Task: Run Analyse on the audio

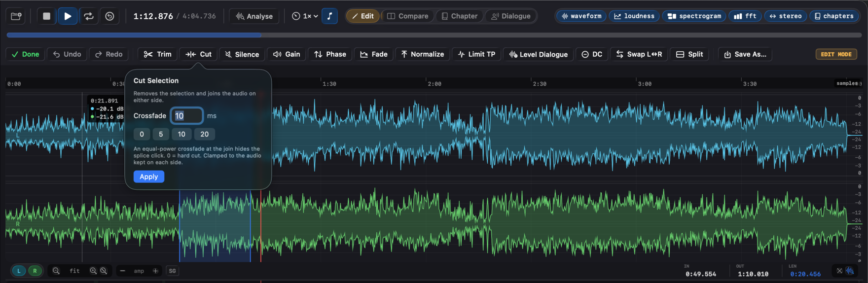Action: (254, 16)
